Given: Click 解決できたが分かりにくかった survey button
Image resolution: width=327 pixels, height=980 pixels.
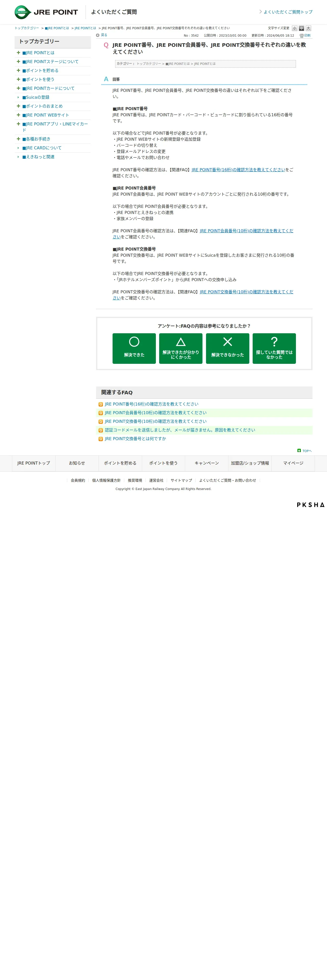Looking at the screenshot, I should click(181, 349).
